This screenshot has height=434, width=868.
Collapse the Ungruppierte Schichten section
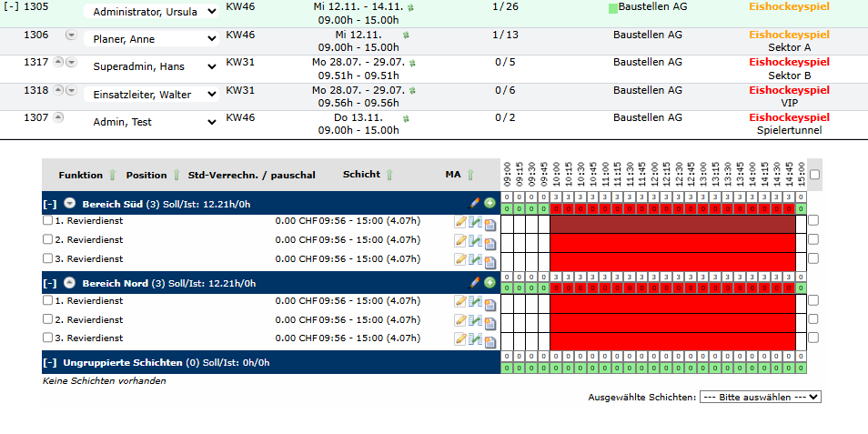coord(48,362)
